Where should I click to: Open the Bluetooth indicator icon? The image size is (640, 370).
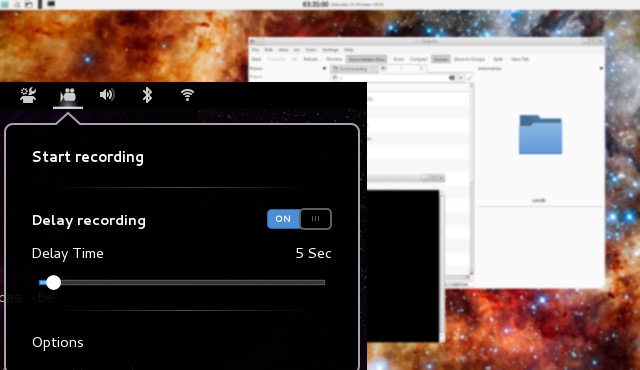[147, 95]
